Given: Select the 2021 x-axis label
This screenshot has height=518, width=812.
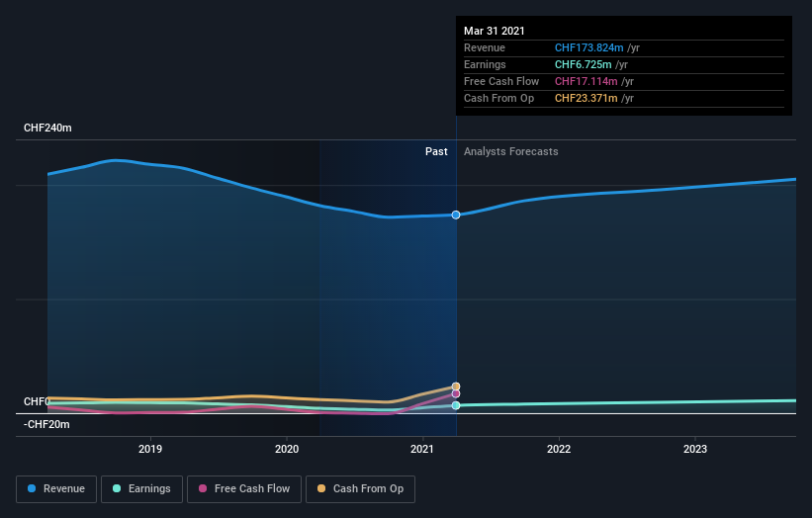Looking at the screenshot, I should 422,449.
